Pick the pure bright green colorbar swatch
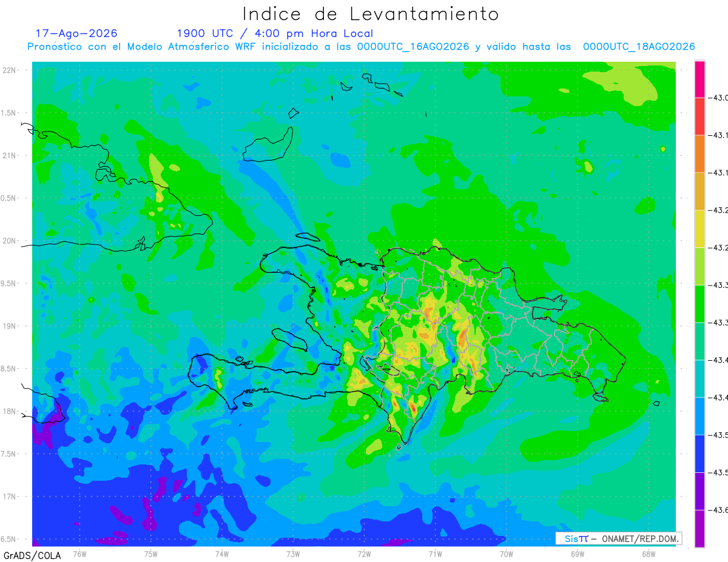The height and width of the screenshot is (562, 728). pos(699,304)
